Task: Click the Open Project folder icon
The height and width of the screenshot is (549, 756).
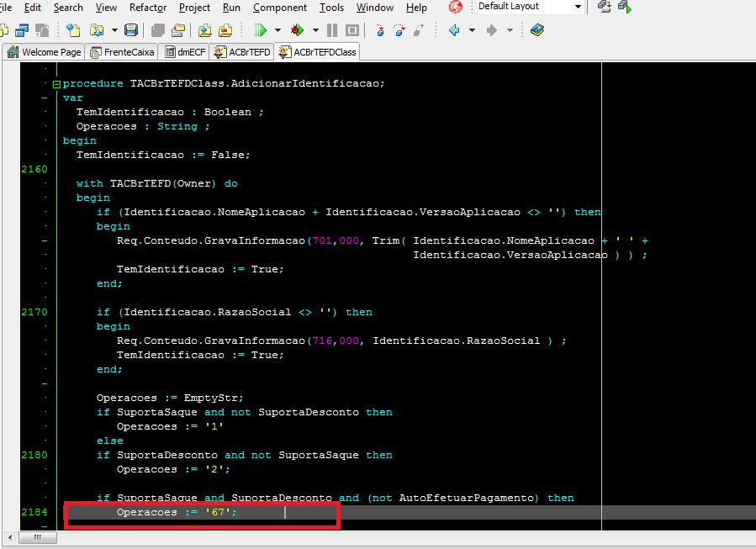Action: 178,30
